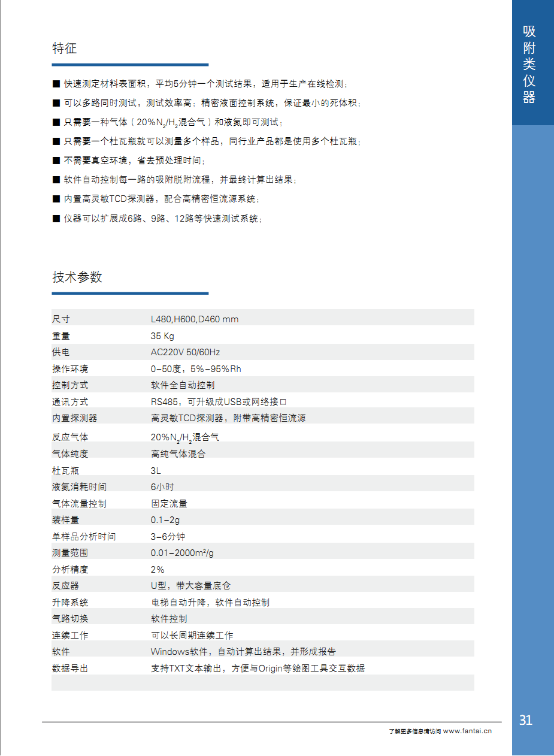Click the bullet before 软件自动控制每一路
The height and width of the screenshot is (756, 554).
pos(56,180)
